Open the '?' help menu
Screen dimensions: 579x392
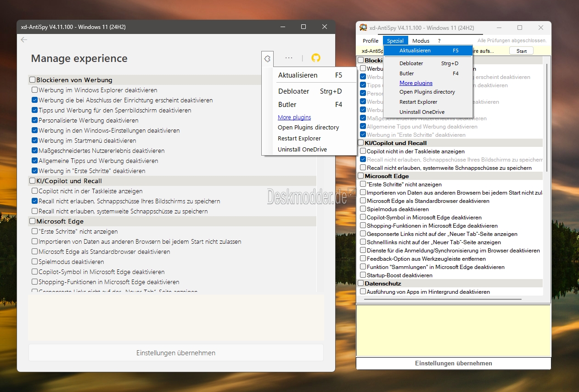pyautogui.click(x=439, y=41)
